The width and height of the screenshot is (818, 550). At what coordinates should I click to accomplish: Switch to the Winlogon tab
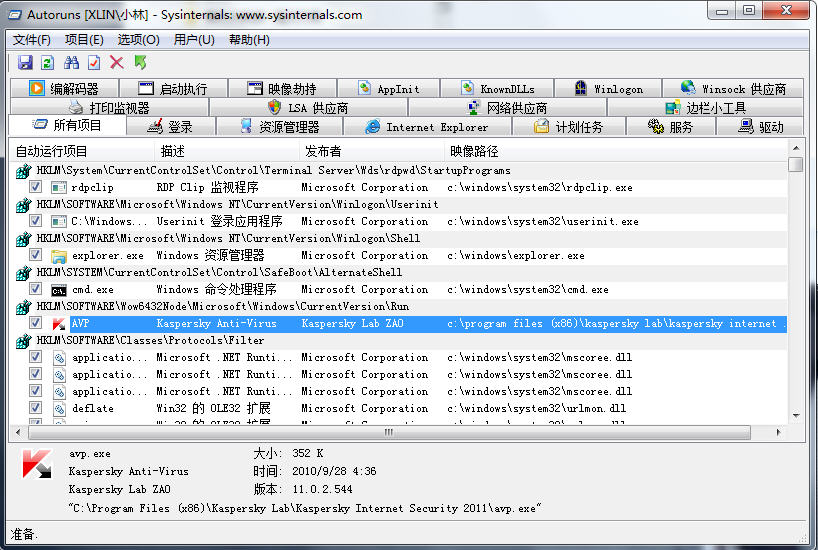[x=608, y=88]
